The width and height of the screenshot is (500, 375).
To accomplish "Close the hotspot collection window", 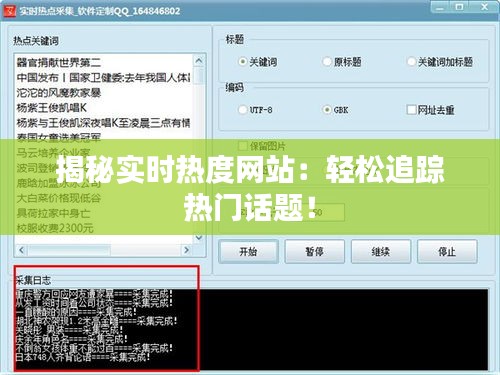I will tap(484, 7).
